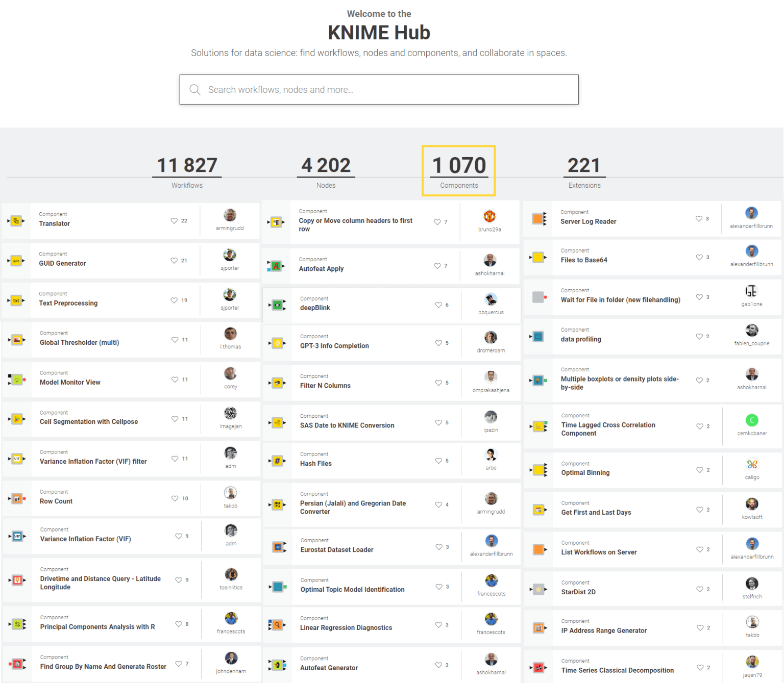Open the Filter N Columns link
Screen dimensions: 784x683
[325, 386]
